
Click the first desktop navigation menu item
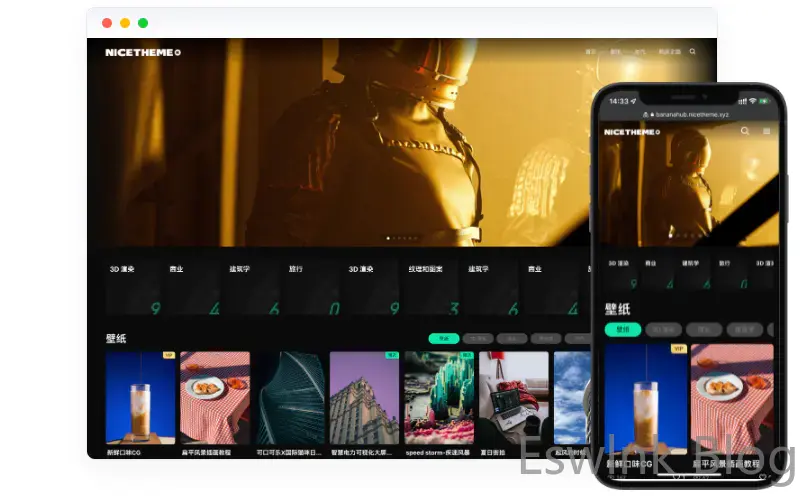pos(590,52)
